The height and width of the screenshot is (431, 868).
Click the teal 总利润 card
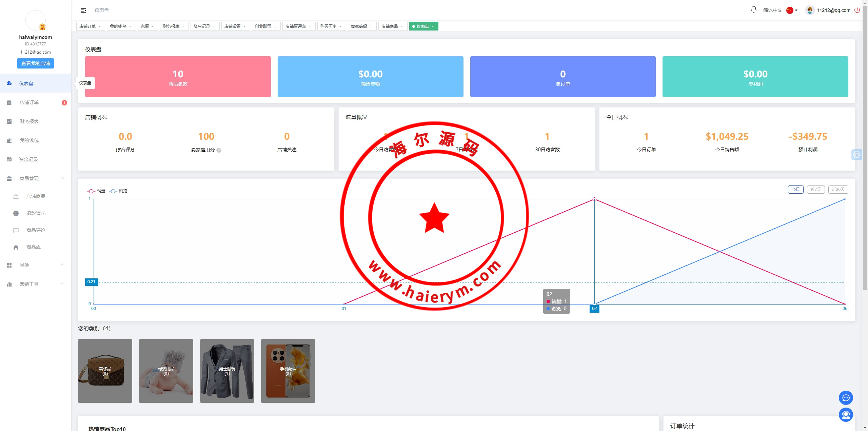coord(755,77)
